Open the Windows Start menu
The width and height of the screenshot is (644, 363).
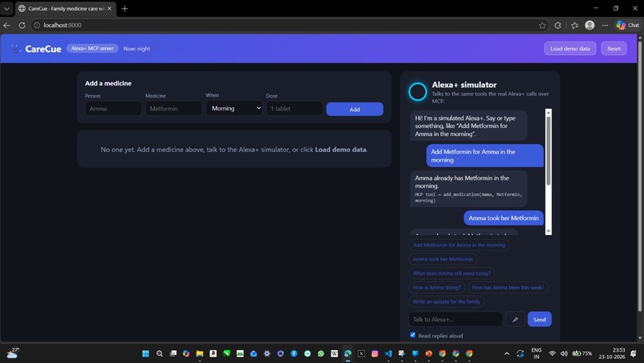[x=145, y=353]
